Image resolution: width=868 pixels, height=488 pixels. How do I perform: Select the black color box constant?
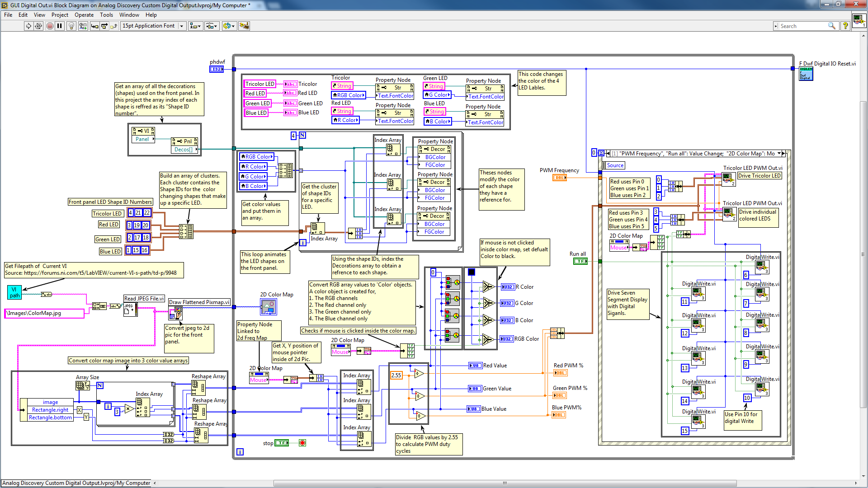(x=472, y=272)
